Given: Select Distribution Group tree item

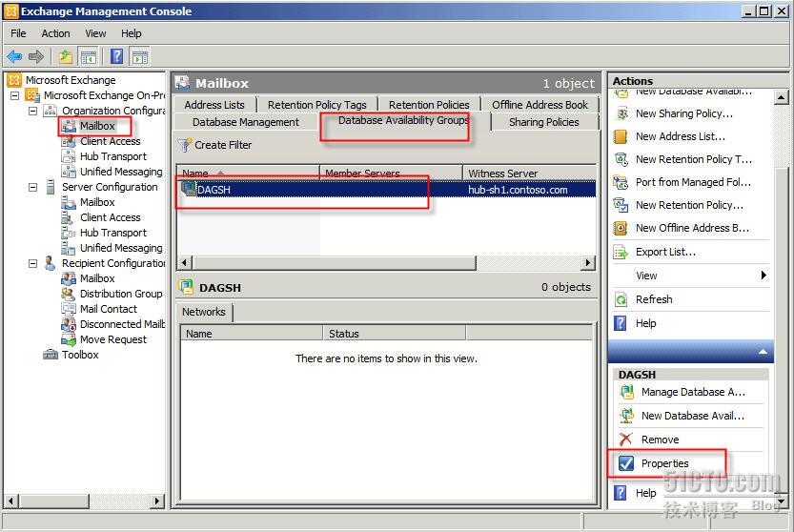Looking at the screenshot, I should pyautogui.click(x=121, y=294).
